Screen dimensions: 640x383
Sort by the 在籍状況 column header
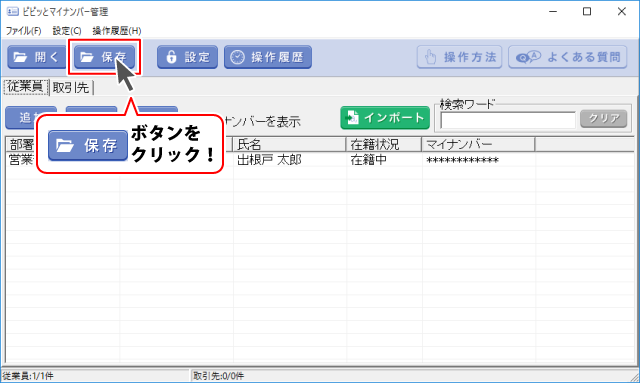(384, 145)
